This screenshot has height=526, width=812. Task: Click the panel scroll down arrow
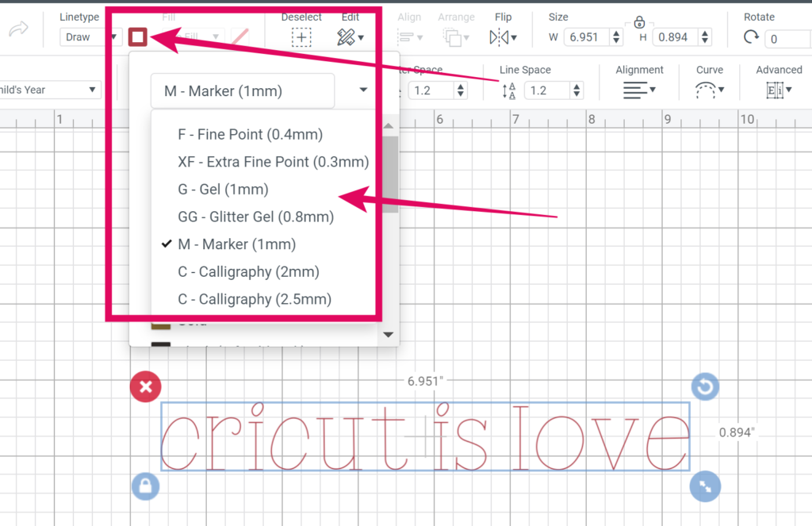[389, 335]
